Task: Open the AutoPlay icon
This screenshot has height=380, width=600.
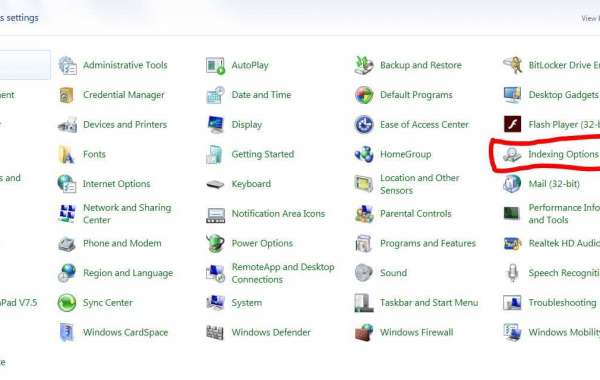Action: tap(215, 65)
